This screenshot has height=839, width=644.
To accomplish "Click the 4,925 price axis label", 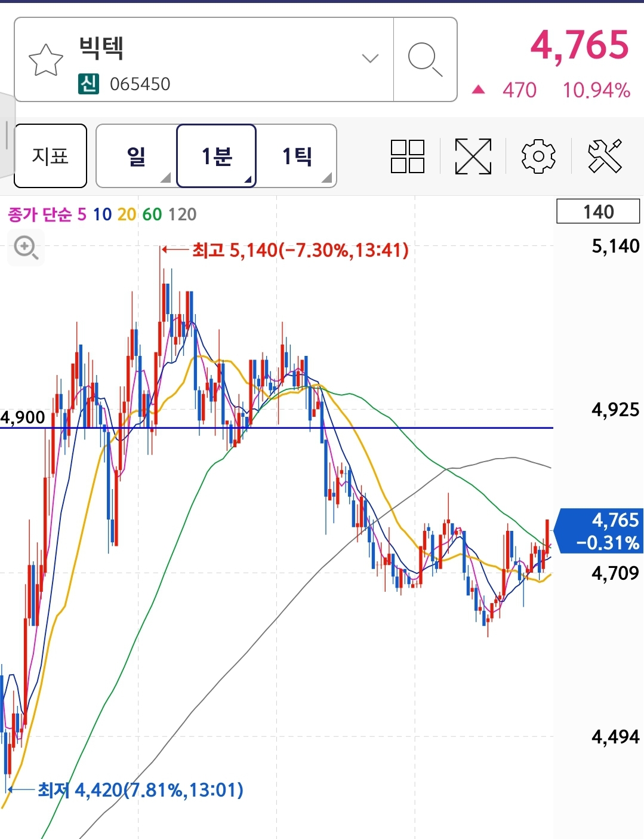I will [615, 410].
